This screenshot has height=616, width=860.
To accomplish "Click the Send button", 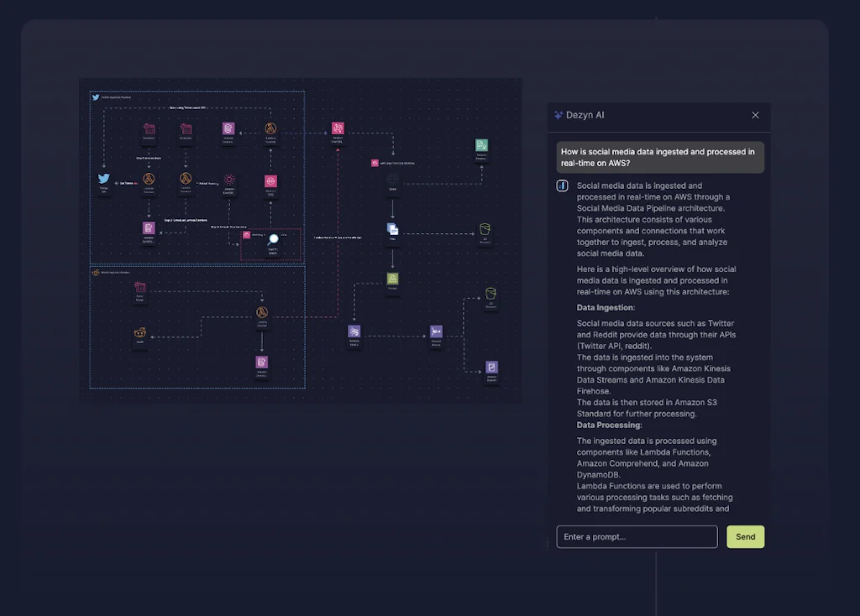I will pos(745,537).
